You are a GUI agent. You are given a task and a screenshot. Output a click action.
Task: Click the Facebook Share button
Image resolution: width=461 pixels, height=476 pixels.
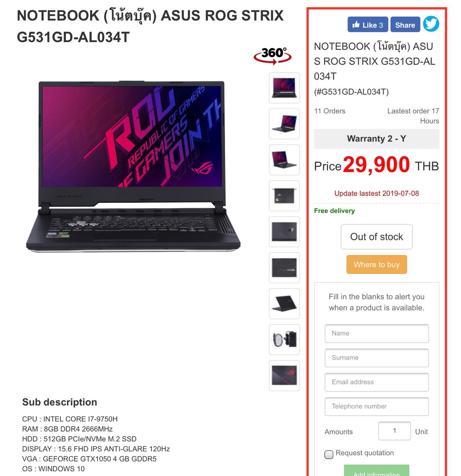(x=405, y=24)
